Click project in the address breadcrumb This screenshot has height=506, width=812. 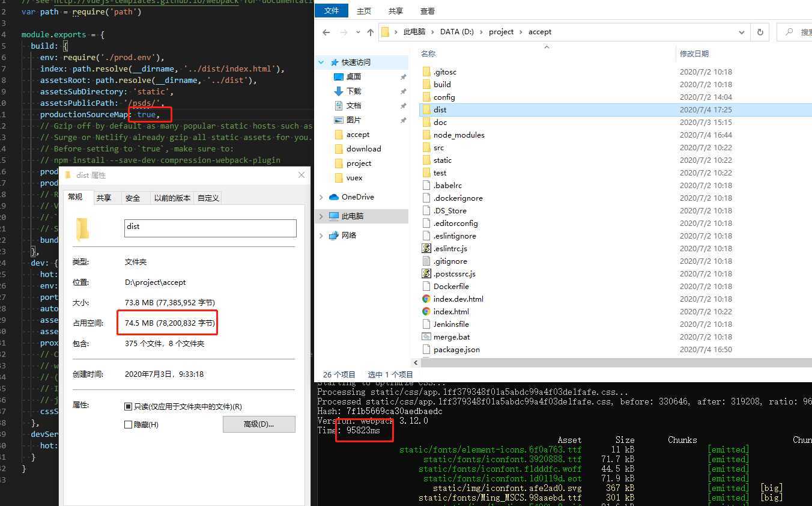[x=501, y=32]
